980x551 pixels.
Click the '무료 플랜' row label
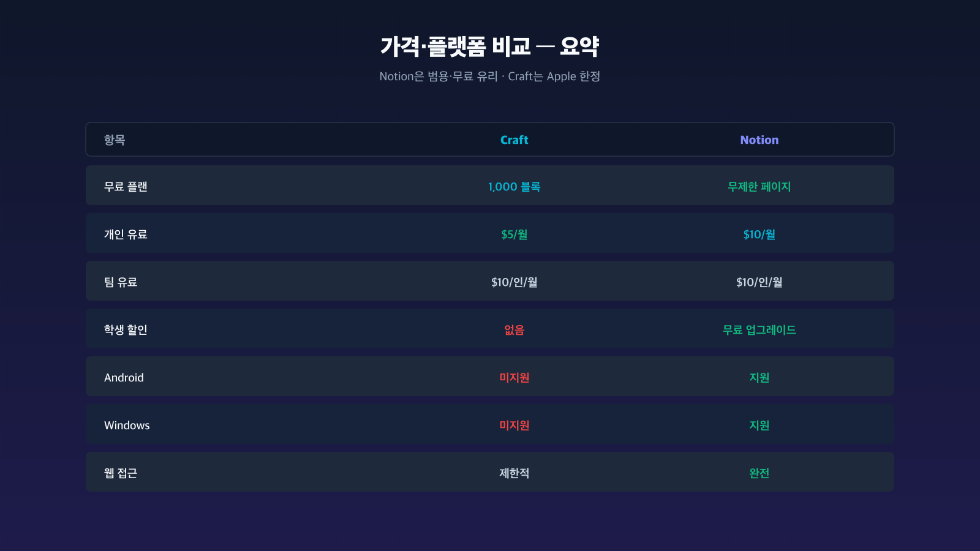coord(126,187)
